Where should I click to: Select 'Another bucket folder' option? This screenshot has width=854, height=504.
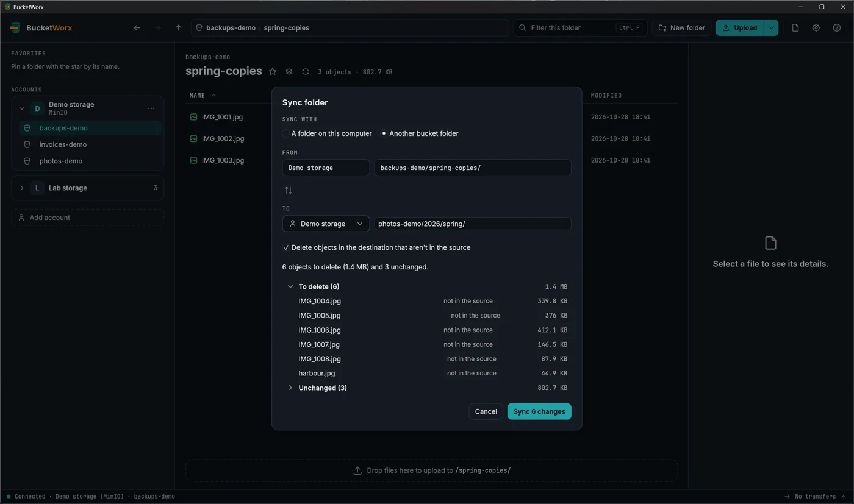coord(420,133)
